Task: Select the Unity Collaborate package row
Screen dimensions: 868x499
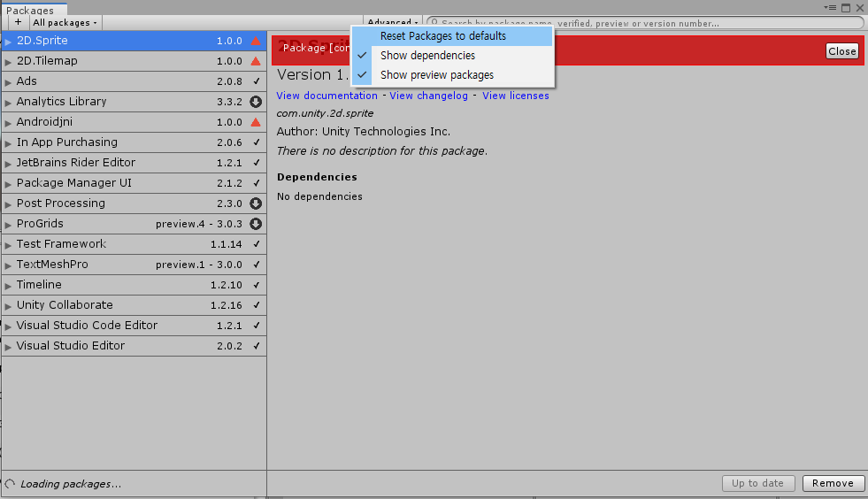Action: [x=134, y=305]
